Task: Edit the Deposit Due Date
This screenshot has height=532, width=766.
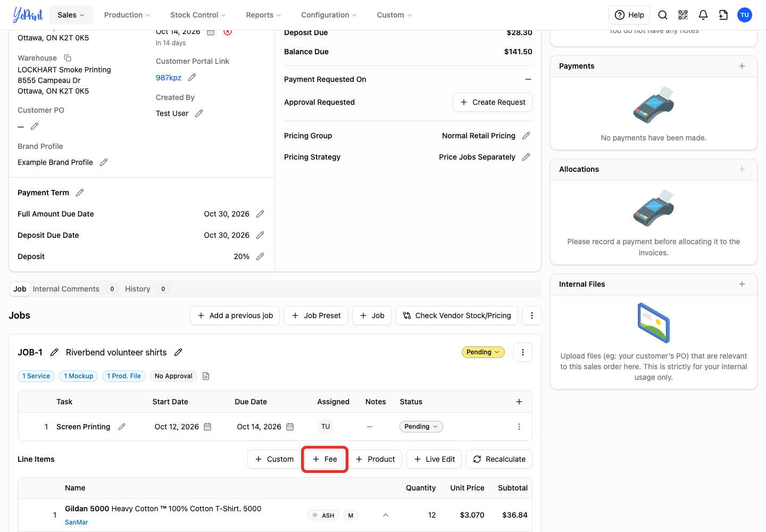Action: click(x=260, y=235)
